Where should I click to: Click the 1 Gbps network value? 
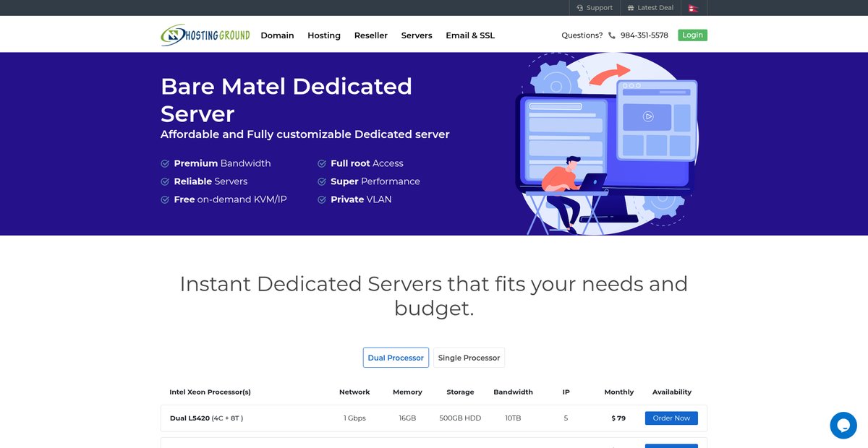click(x=354, y=418)
